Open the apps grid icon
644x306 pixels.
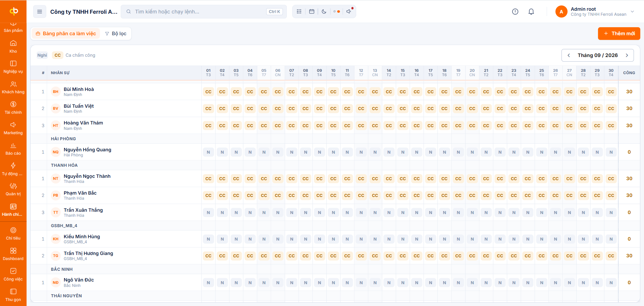click(x=299, y=11)
